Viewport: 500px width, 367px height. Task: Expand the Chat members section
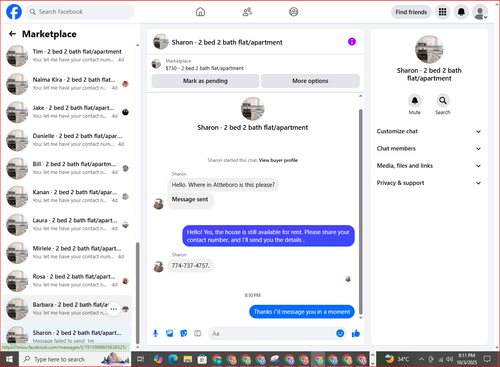pyautogui.click(x=429, y=149)
